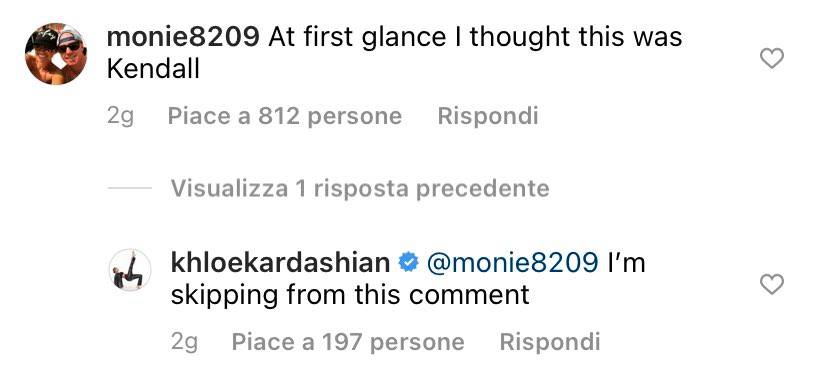This screenshot has width=828, height=388.
Task: Click the 2g timestamp under khloekardashian's reply
Action: coord(184,343)
